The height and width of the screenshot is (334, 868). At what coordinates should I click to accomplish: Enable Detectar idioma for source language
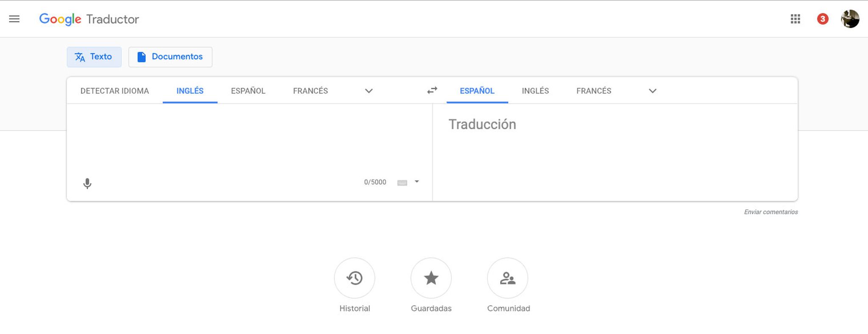pos(114,90)
